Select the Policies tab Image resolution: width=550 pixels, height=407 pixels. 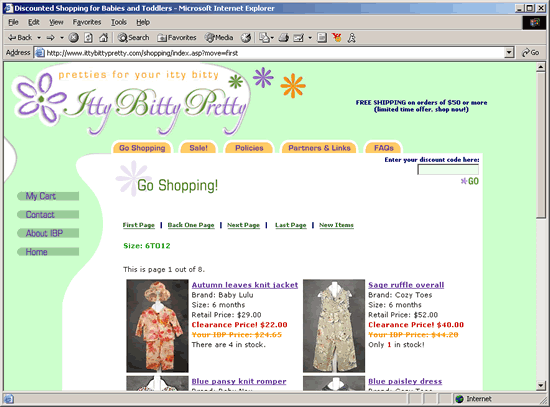(x=249, y=148)
